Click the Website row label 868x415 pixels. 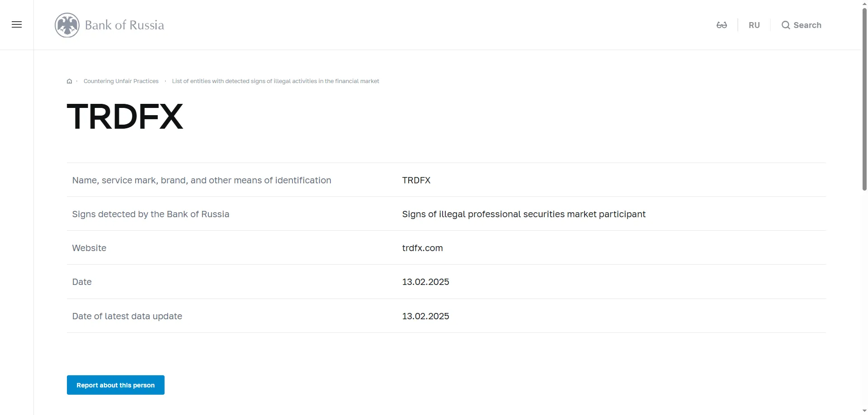click(89, 248)
